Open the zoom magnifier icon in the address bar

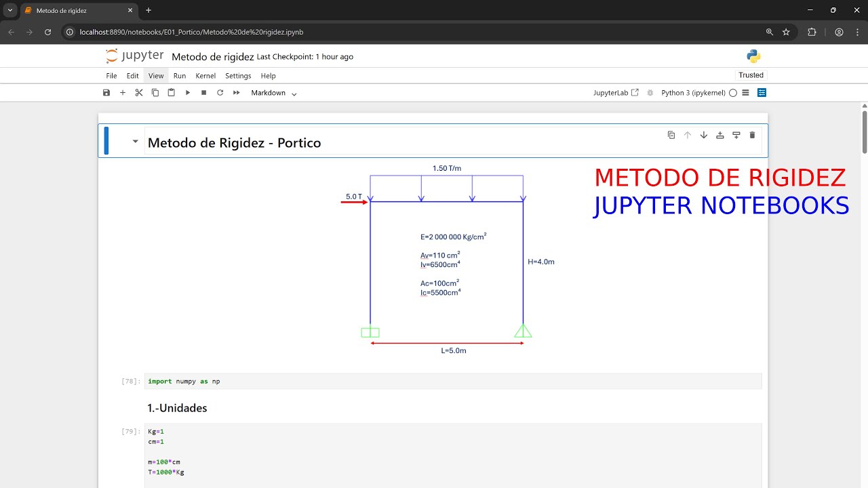tap(770, 32)
